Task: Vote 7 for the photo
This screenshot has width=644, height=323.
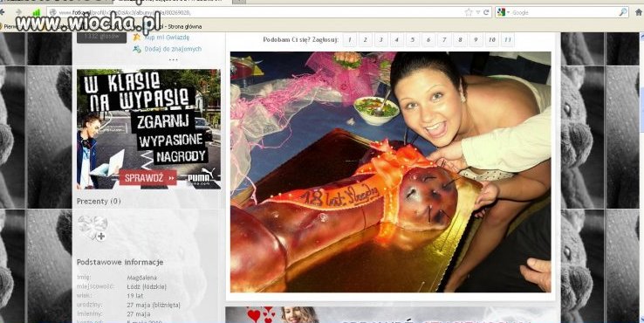Action: 444,40
